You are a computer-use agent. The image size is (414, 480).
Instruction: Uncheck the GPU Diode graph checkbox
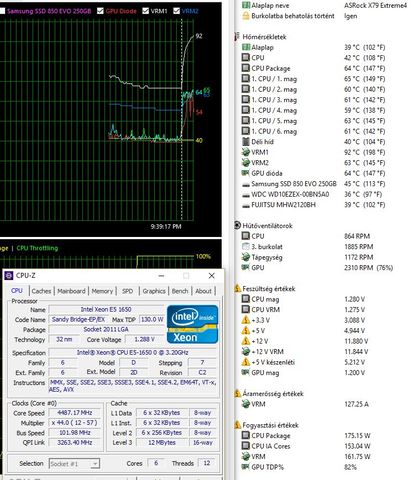point(100,11)
